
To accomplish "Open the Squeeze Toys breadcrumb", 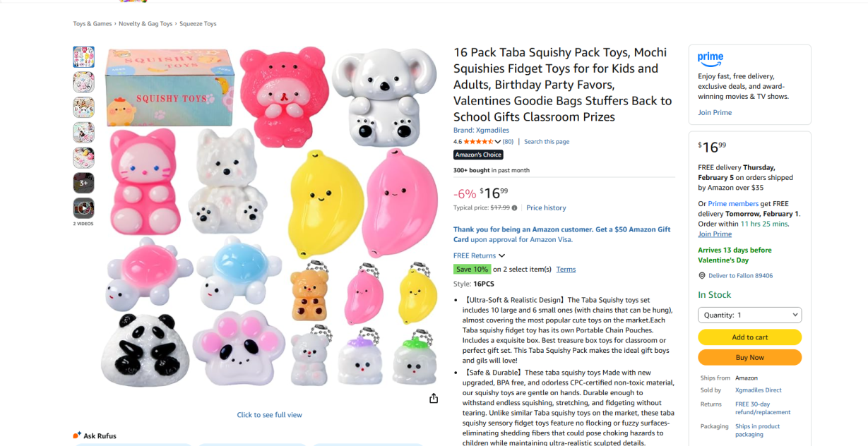I will point(198,24).
